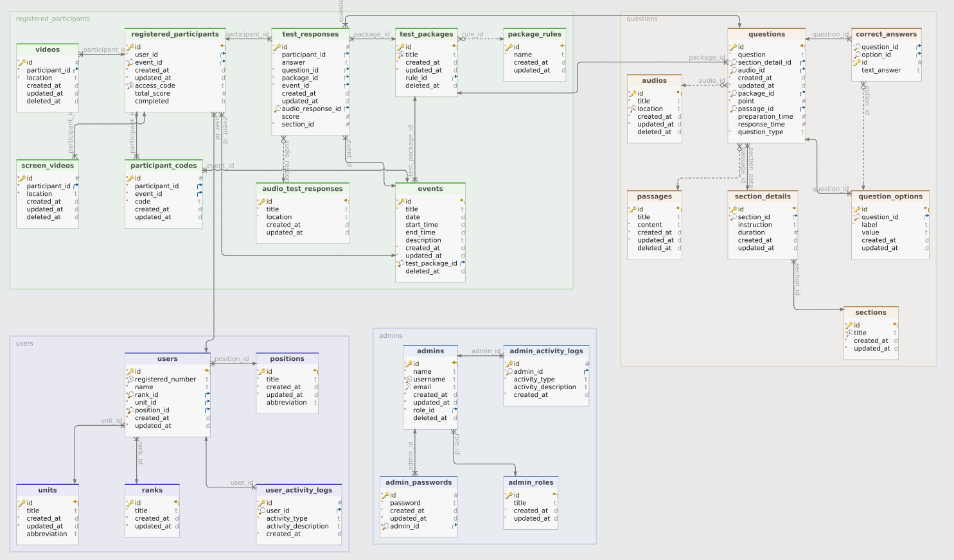Click the events table title
Image resolution: width=954 pixels, height=560 pixels.
click(x=430, y=188)
